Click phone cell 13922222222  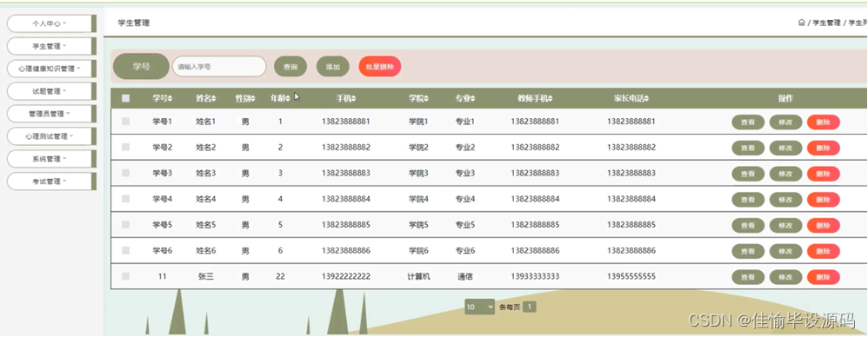[x=346, y=276]
